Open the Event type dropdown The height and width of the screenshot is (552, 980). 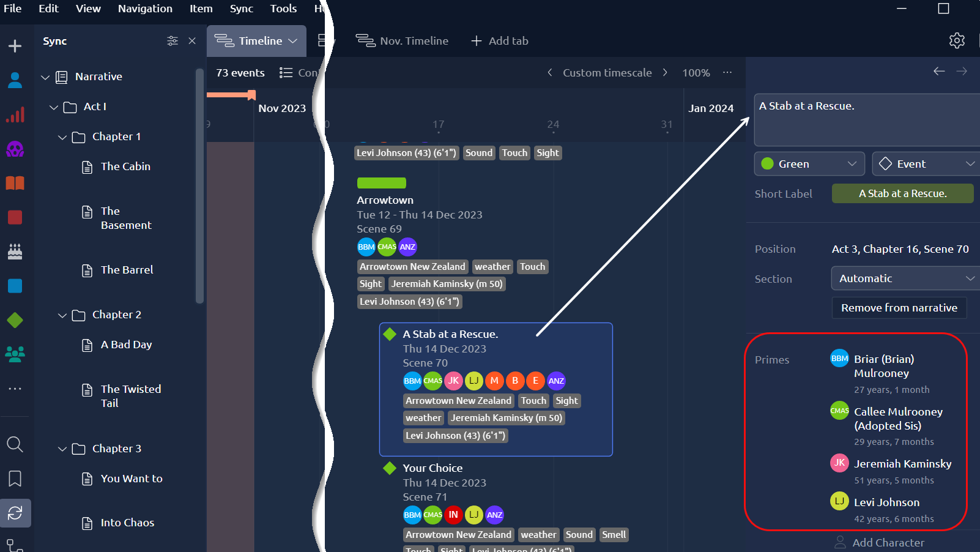[925, 164]
